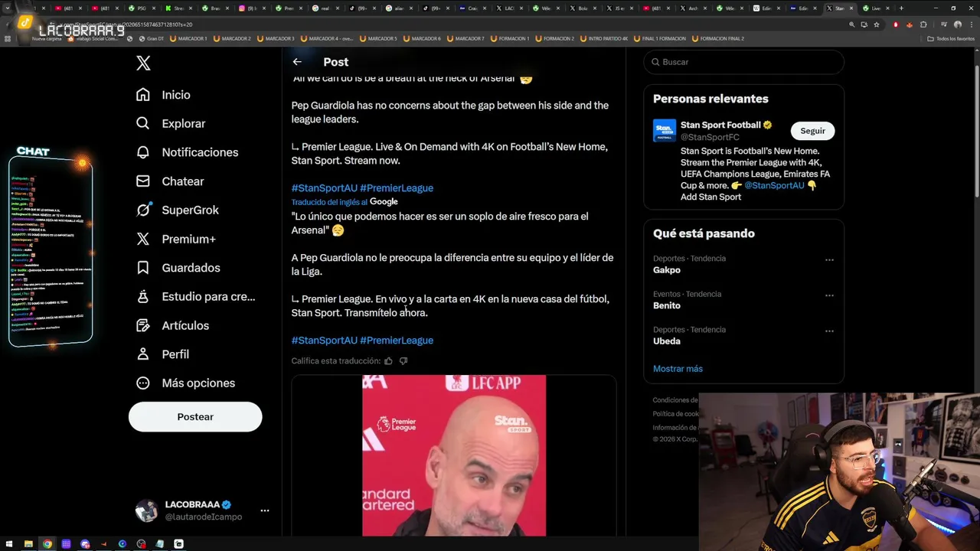This screenshot has width=980, height=551.
Task: Click @StanSportFC handle
Action: pos(710,137)
